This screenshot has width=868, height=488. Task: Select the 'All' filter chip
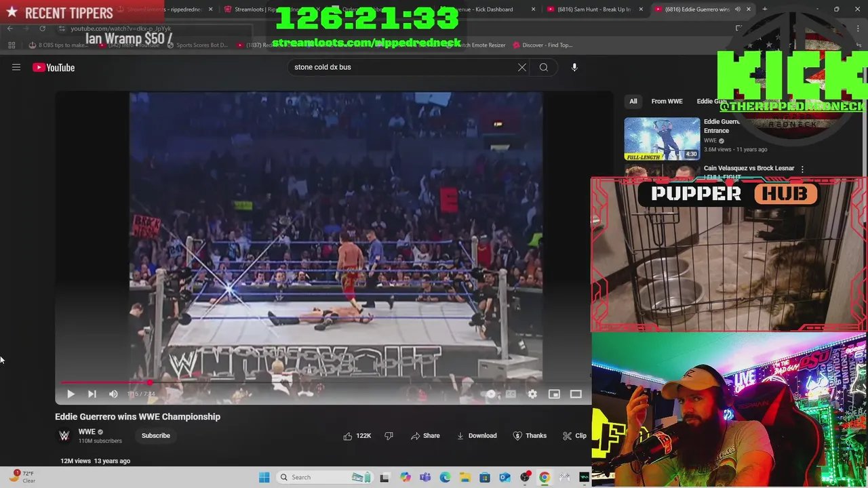point(633,102)
